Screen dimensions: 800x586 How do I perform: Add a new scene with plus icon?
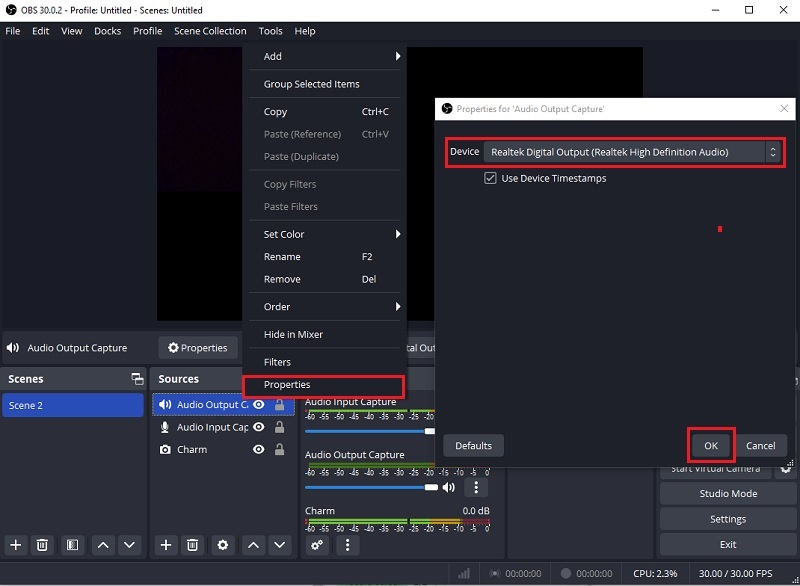pos(15,545)
